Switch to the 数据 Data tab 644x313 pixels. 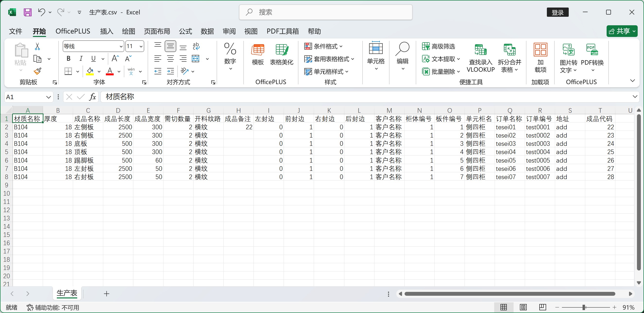207,31
